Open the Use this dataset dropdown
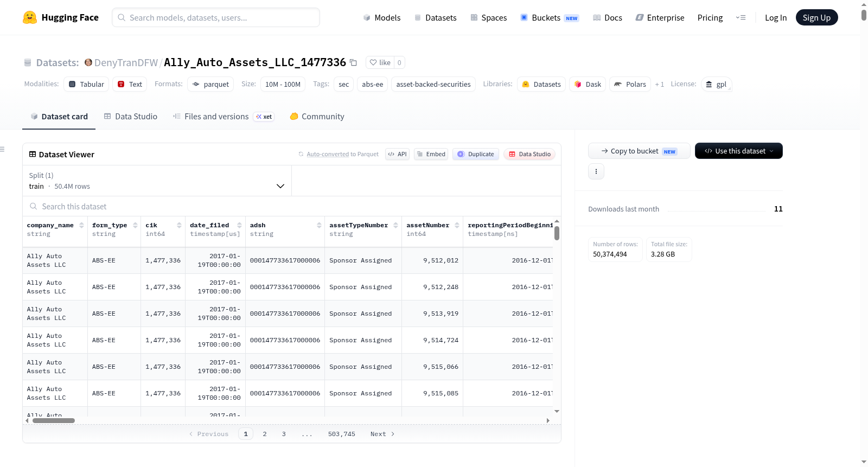The height and width of the screenshot is (467, 868). (739, 151)
